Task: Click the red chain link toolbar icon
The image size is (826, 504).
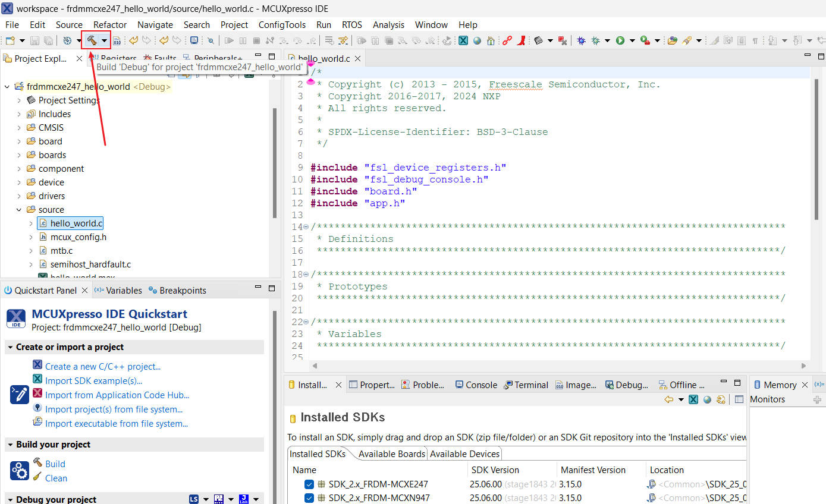Action: (x=507, y=40)
